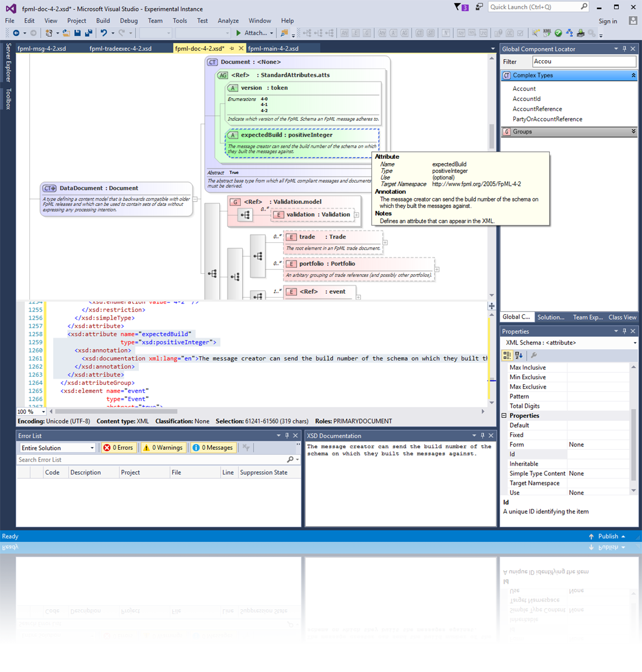Viewport: 642px width, 672px height.
Task: Open property pages with the wrench icon
Action: click(534, 356)
